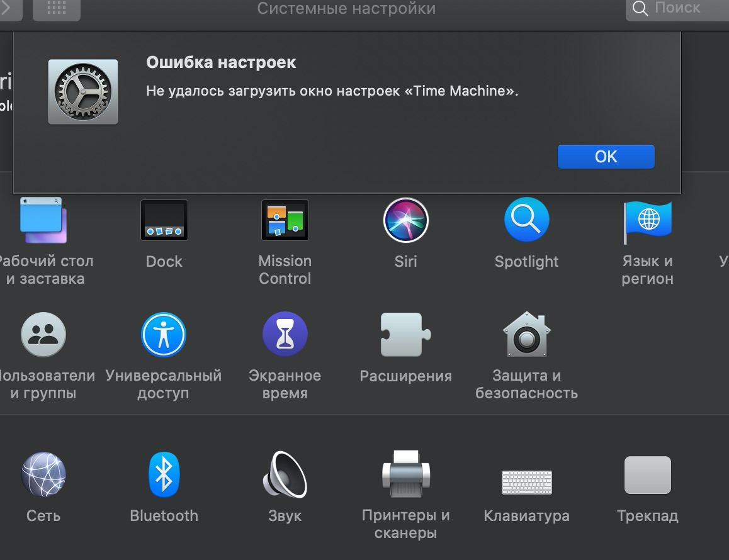
Task: Open Язык и регион (Language & Region)
Action: 648,222
